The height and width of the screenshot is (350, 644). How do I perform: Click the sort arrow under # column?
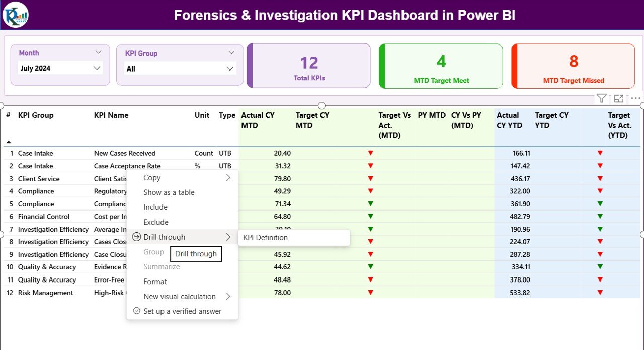pyautogui.click(x=9, y=142)
